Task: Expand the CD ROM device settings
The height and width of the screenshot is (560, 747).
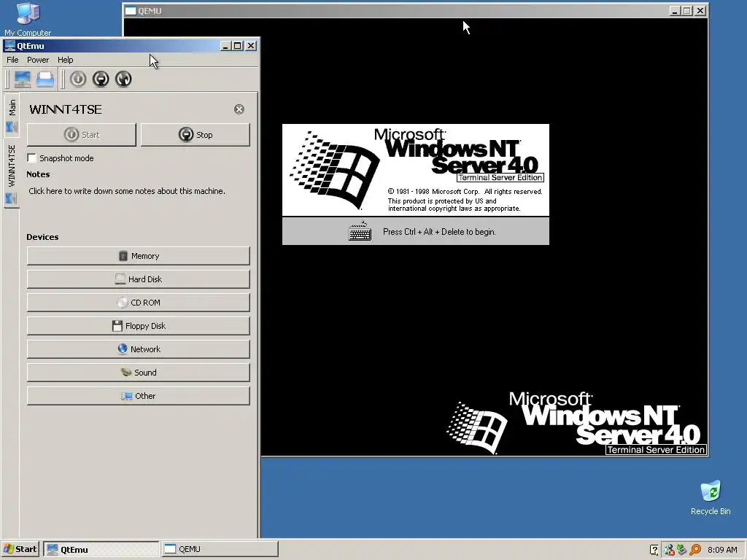Action: coord(138,303)
